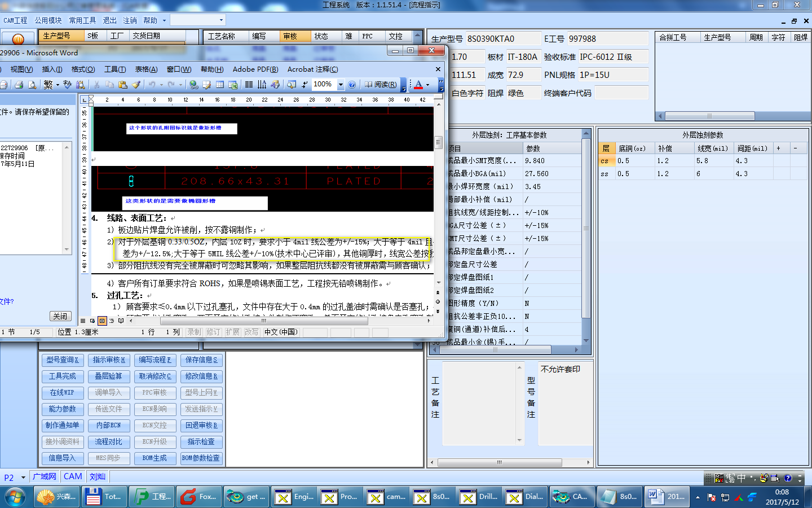Click the ruler tab selector L icon
This screenshot has height=508, width=812.
[84, 100]
